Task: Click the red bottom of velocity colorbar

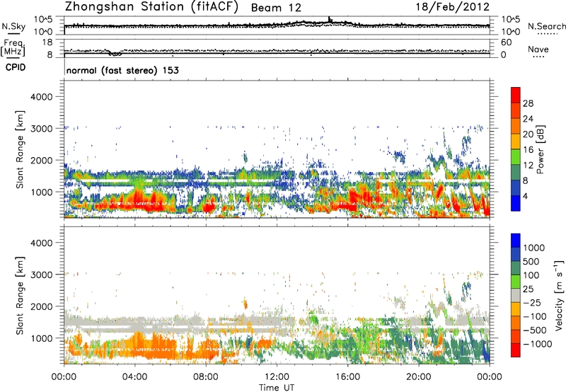Action: tap(516, 350)
